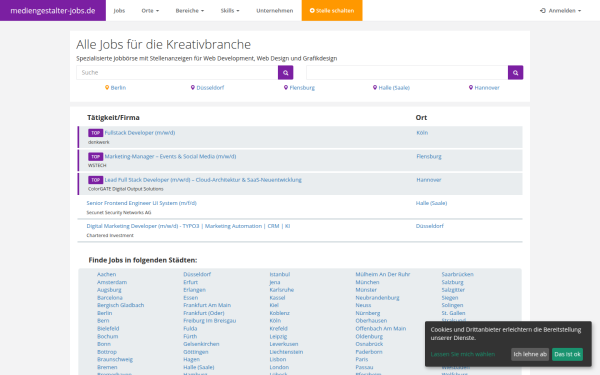Viewport: 600px width, 375px height.
Task: Open Digital Marketing Developer TYPO3 job
Action: [x=188, y=226]
